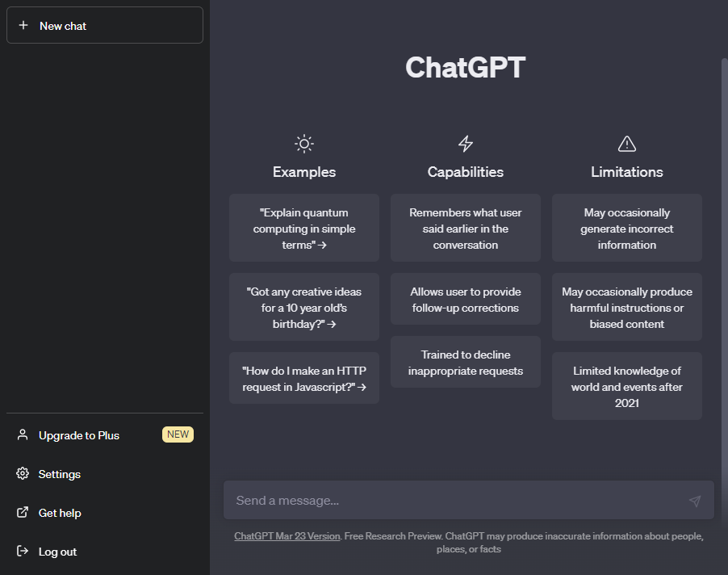This screenshot has height=575, width=728.
Task: Choose the 10 year old's birthday example
Action: pos(303,307)
